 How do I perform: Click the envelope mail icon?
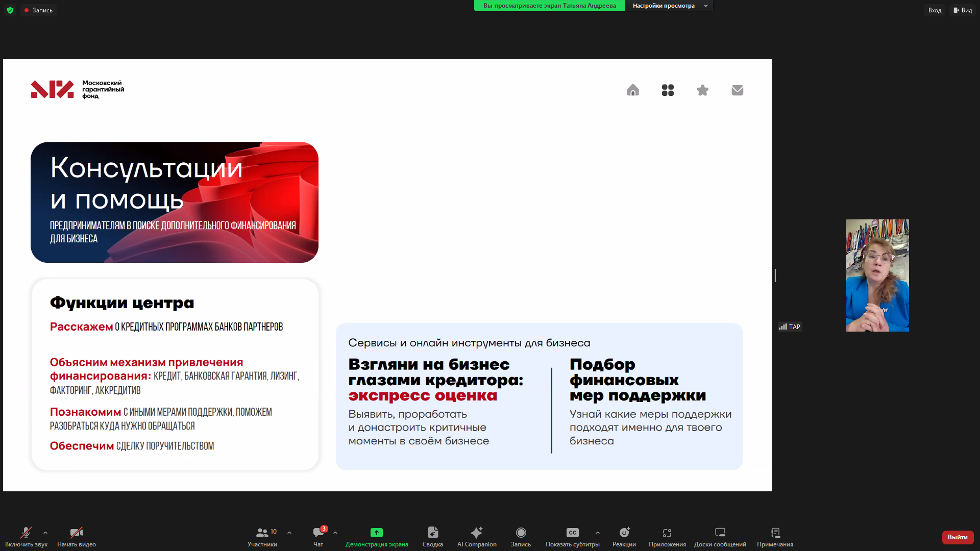click(x=737, y=90)
